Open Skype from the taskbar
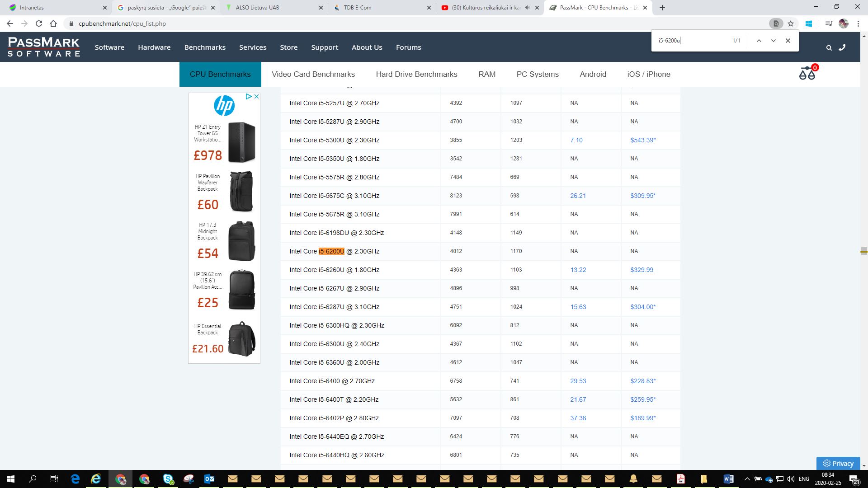 (x=168, y=479)
